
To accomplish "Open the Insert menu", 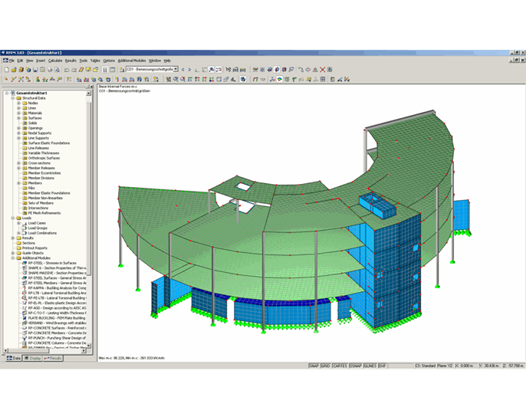I will click(x=41, y=61).
